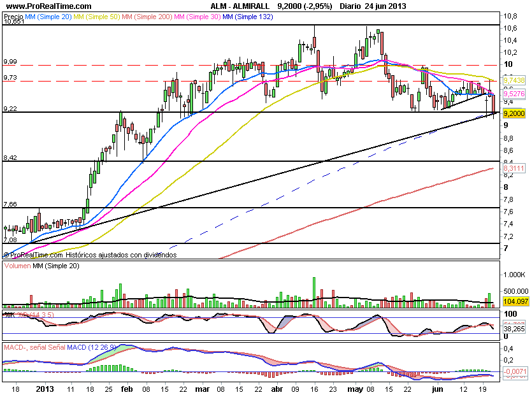This screenshot has height=395, width=532.
Task: Click the 9,7438 moving average price tag
Action: [514, 80]
